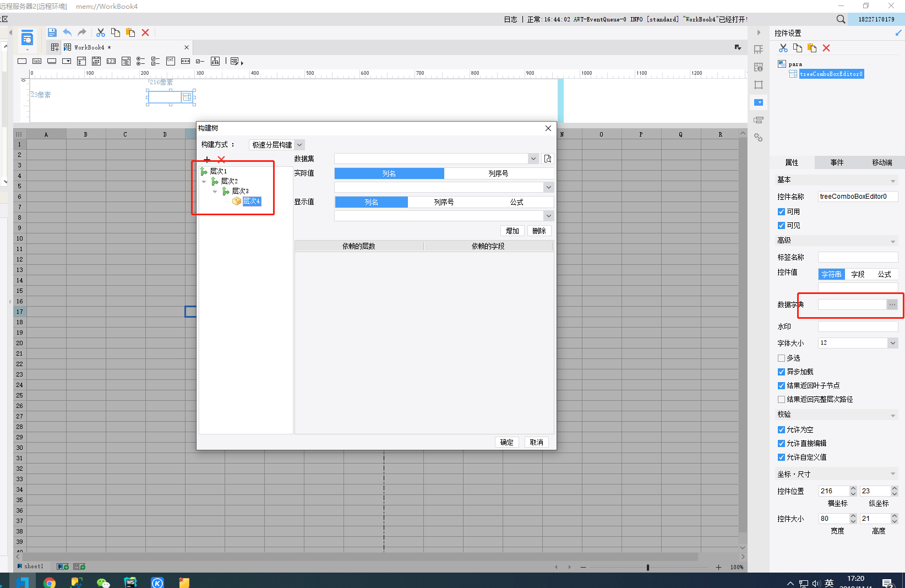Select the 'txt' text area widget icon
This screenshot has width=905, height=588.
171,61
